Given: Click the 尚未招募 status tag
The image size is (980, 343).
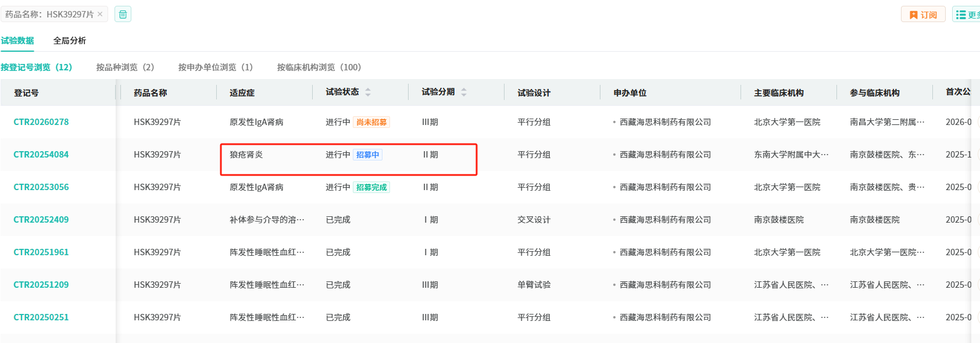Looking at the screenshot, I should (x=371, y=122).
